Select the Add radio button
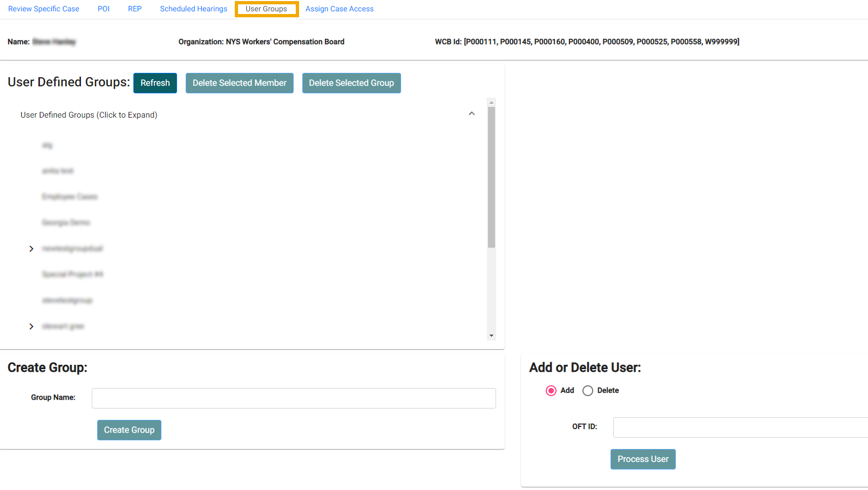The image size is (868, 490). tap(551, 391)
